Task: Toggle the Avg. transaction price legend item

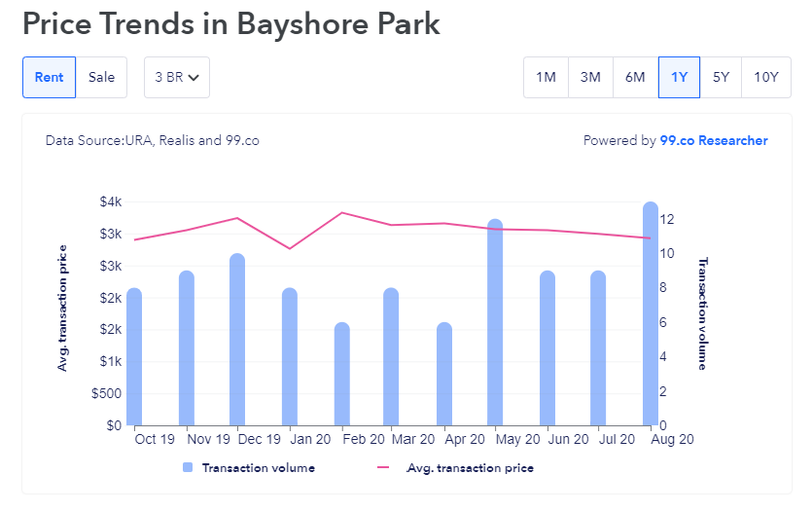Action: (x=456, y=468)
